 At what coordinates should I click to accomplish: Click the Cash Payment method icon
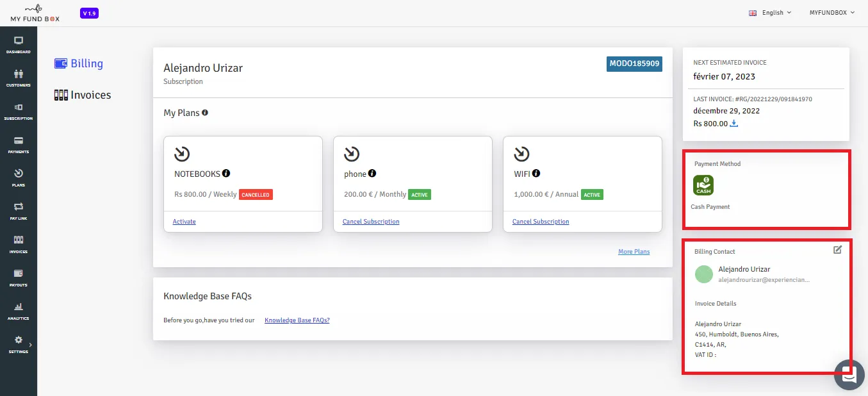pos(703,185)
